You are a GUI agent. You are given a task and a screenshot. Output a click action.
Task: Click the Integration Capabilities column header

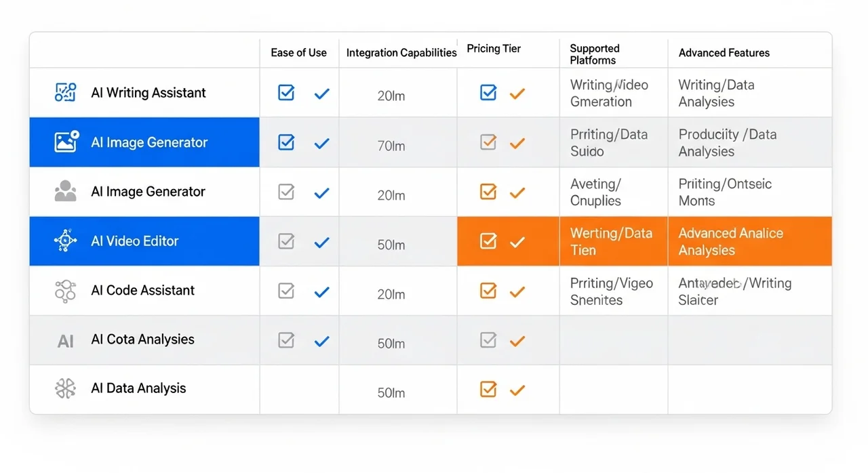tap(401, 53)
